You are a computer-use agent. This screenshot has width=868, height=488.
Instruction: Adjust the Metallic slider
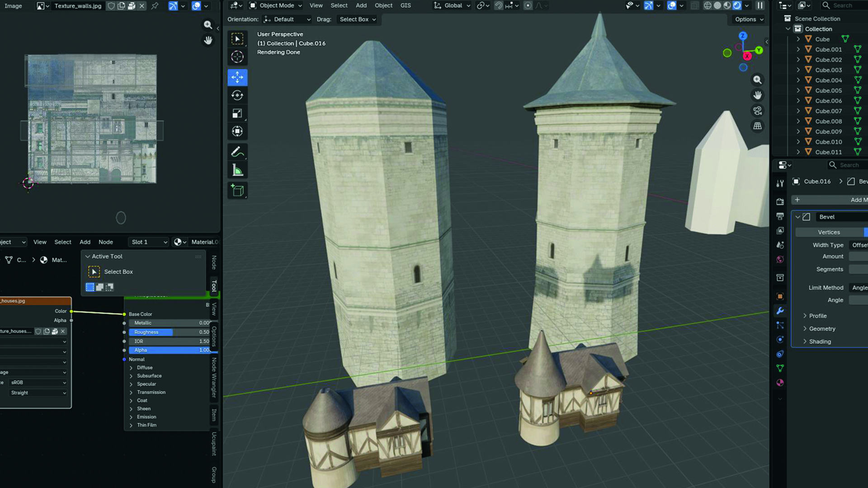point(170,323)
